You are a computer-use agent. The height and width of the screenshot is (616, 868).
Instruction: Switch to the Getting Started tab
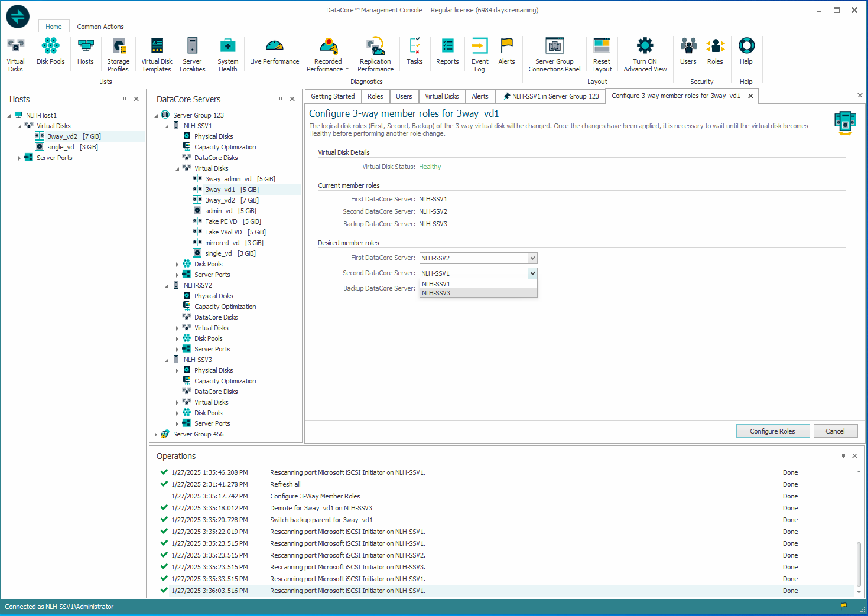point(333,96)
